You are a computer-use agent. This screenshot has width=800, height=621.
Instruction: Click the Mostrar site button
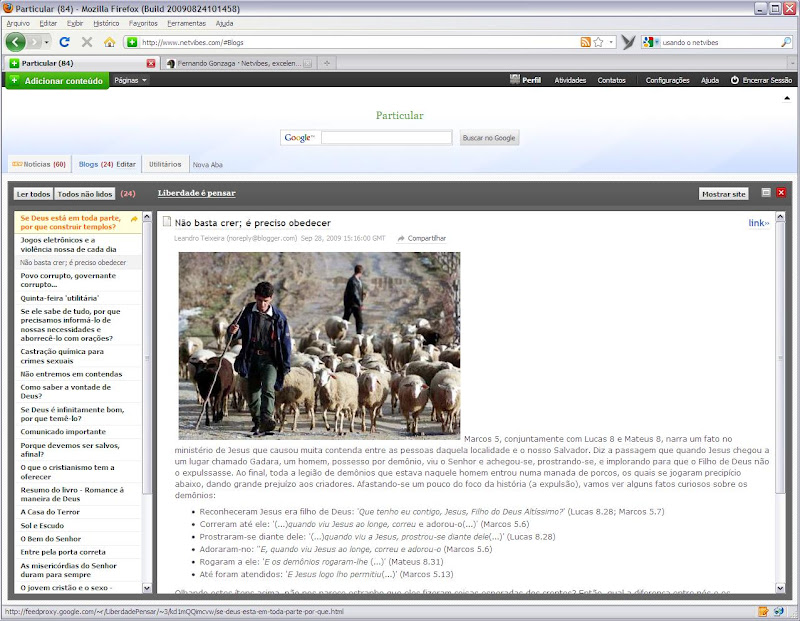723,194
